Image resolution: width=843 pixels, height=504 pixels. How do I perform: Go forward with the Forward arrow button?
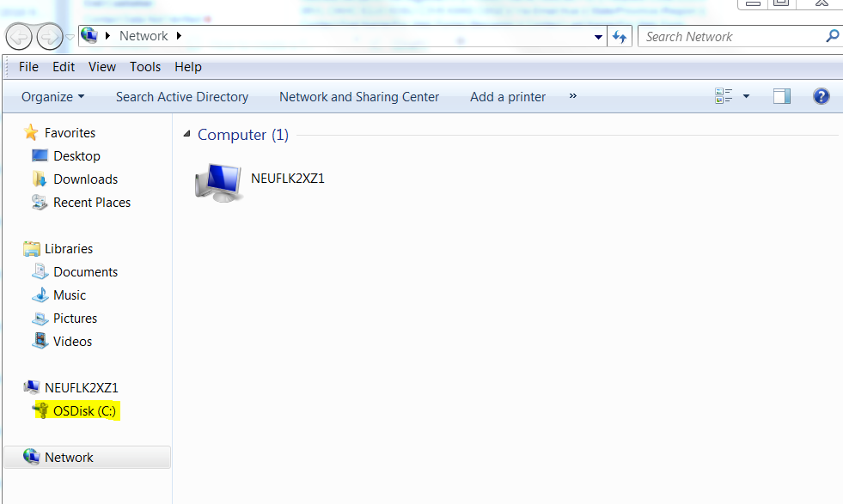[50, 37]
